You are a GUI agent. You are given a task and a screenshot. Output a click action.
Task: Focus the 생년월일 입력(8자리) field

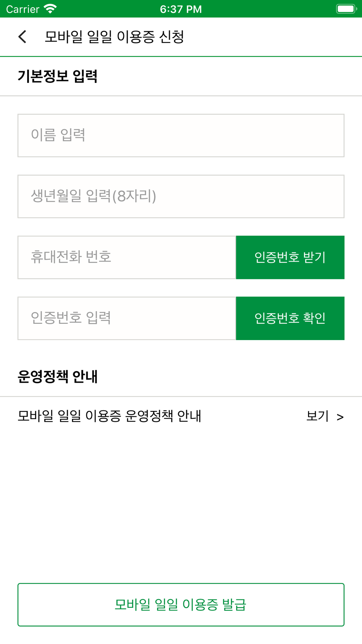coord(181,196)
